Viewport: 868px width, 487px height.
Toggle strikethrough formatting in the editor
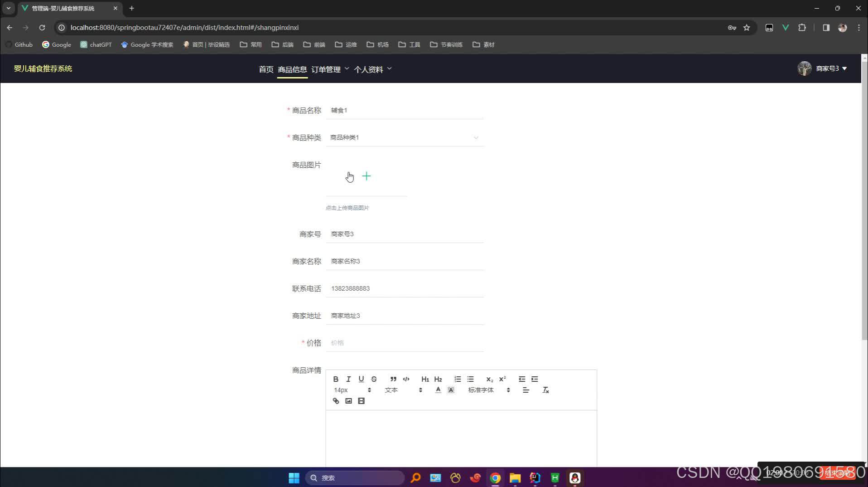pyautogui.click(x=374, y=379)
